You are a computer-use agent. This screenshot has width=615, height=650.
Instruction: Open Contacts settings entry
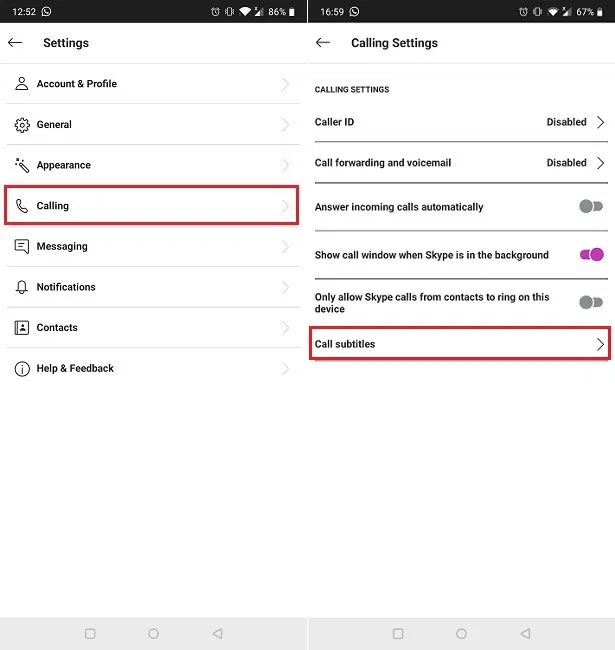tap(153, 327)
